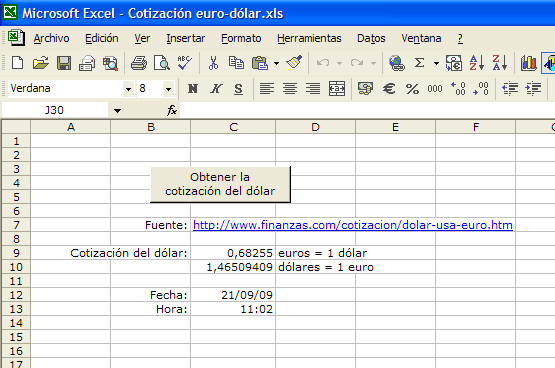The image size is (555, 368).
Task: Click the New blank workbook icon
Action: click(x=17, y=63)
